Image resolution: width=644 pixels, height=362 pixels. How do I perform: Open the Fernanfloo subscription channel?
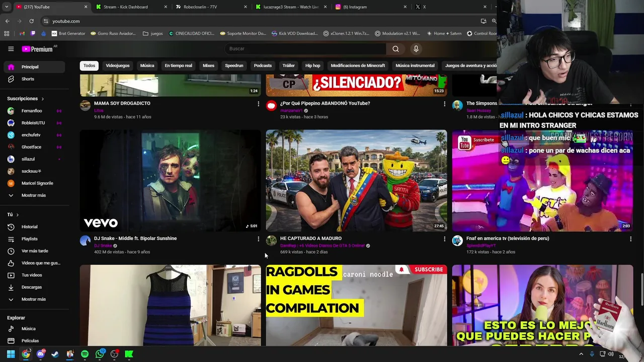point(34,111)
